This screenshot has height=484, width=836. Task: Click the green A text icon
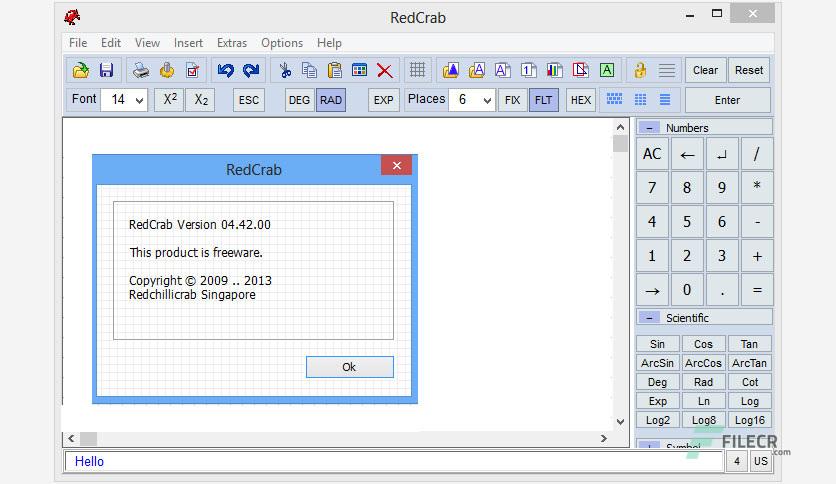pos(607,70)
